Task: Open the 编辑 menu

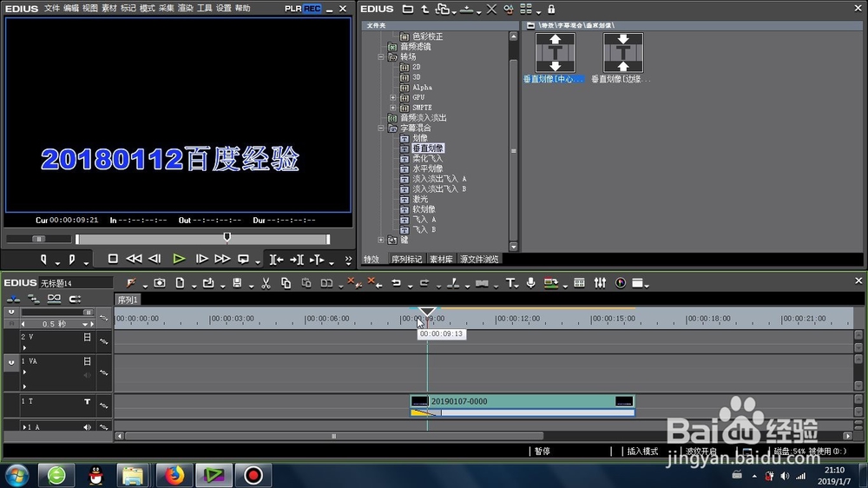Action: [71, 9]
